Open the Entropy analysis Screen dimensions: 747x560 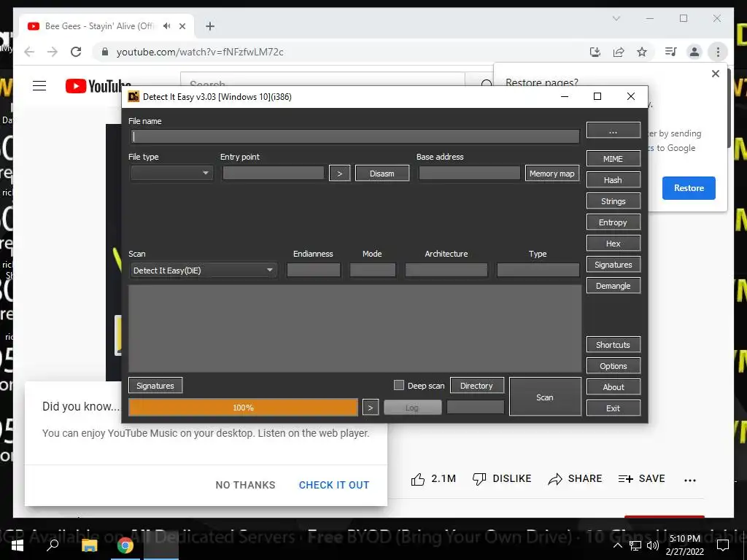coord(613,222)
